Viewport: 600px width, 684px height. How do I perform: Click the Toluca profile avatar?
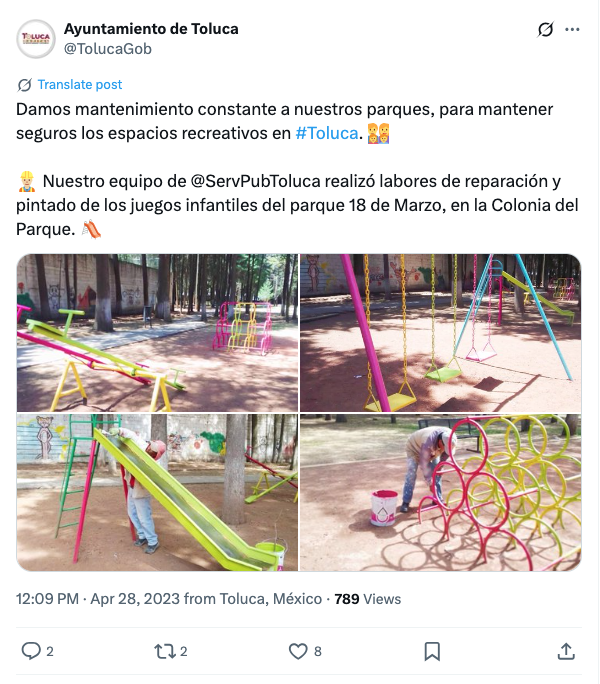36,39
